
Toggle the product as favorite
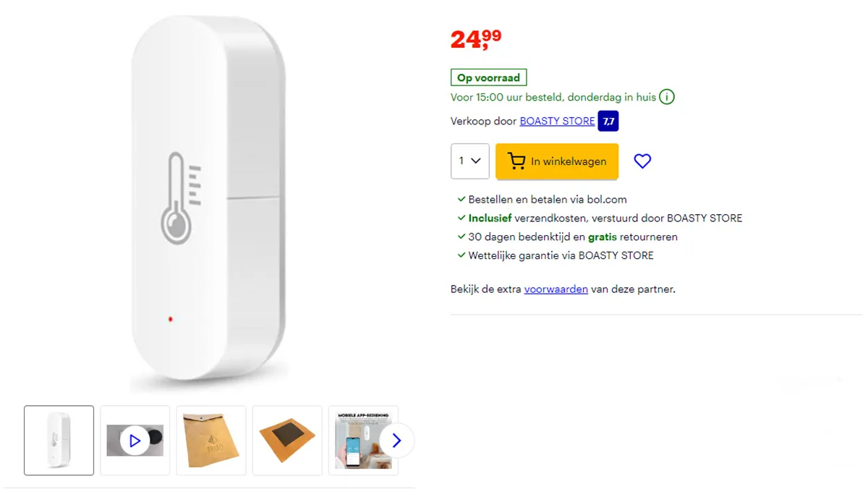tap(642, 161)
